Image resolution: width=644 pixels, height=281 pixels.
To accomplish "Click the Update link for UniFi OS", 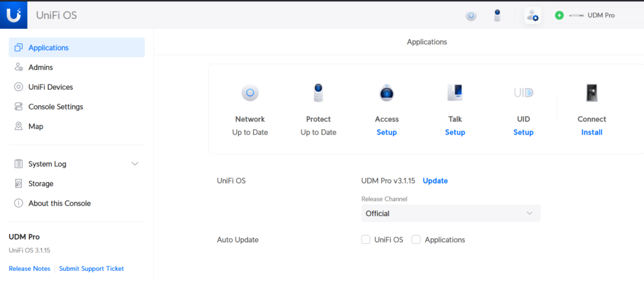I will pos(435,180).
